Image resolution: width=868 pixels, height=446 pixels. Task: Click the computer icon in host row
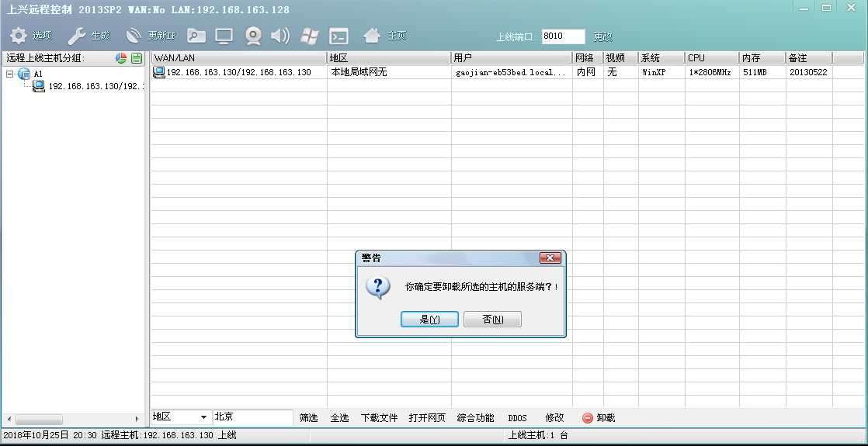(x=159, y=72)
